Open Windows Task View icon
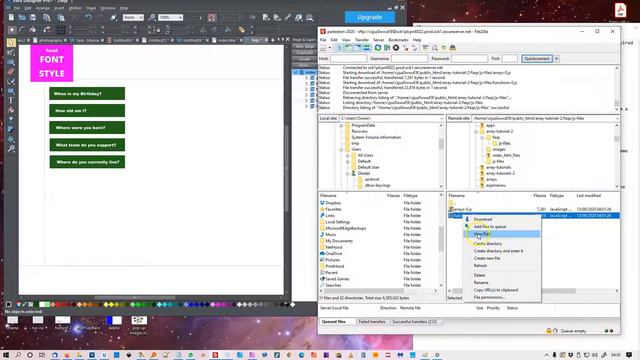The image size is (640, 360). click(x=42, y=355)
